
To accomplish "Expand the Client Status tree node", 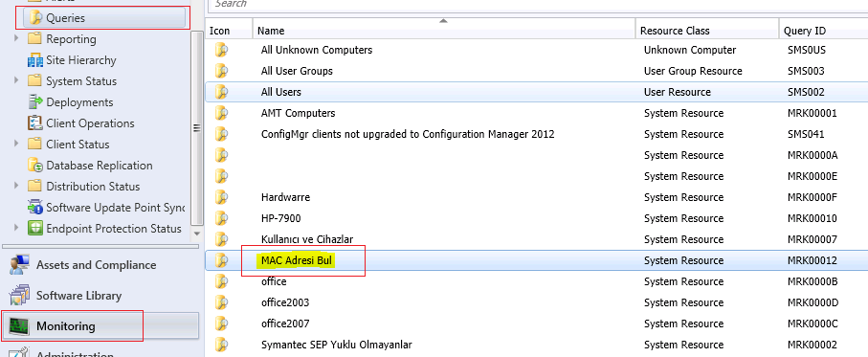I will pos(16,144).
